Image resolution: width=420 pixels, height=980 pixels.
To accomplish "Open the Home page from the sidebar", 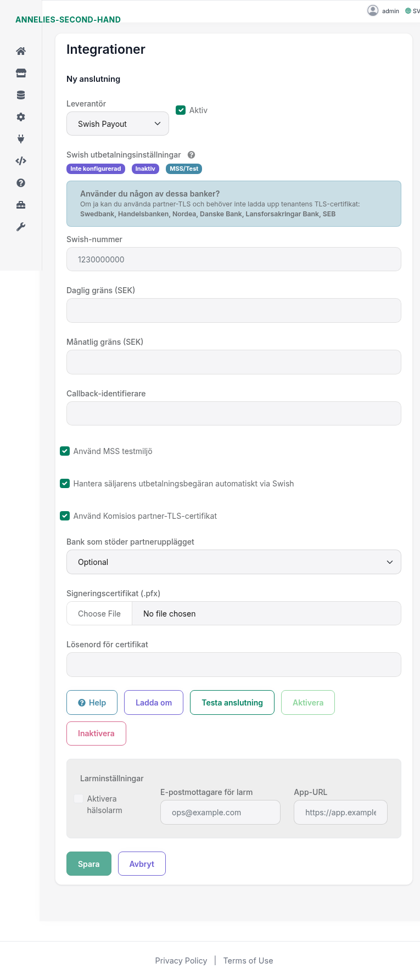I will [20, 51].
